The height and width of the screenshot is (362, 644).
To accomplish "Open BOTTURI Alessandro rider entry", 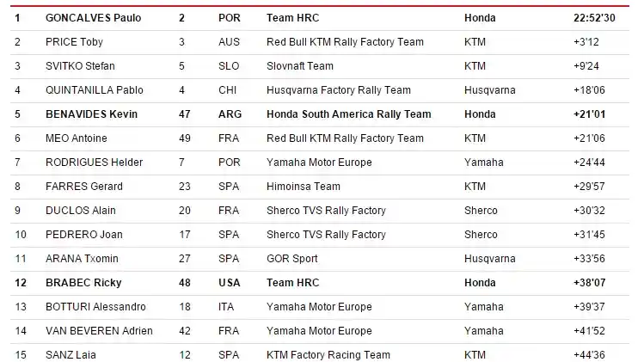I will [x=95, y=306].
